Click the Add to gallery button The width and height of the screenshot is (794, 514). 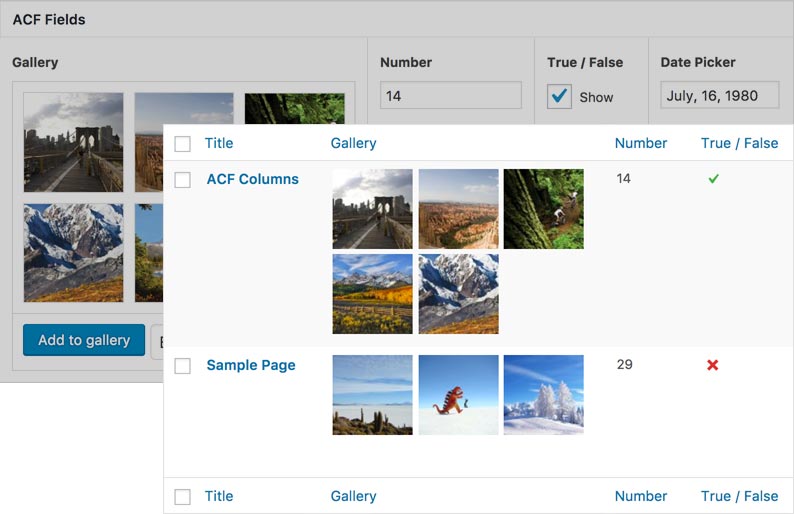click(84, 340)
